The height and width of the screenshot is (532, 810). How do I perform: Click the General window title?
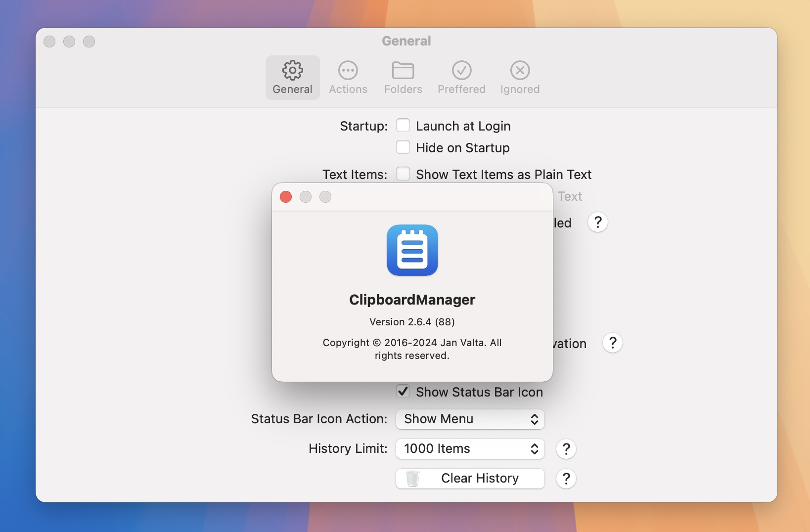pyautogui.click(x=406, y=41)
